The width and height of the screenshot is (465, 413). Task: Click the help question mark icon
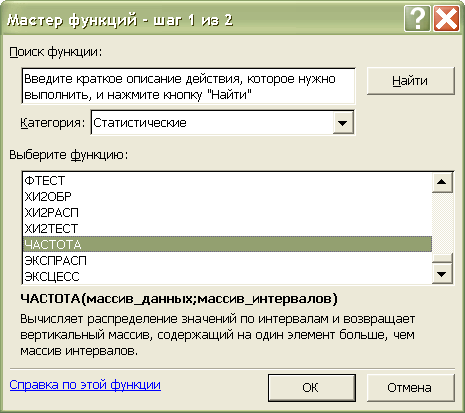pyautogui.click(x=417, y=20)
